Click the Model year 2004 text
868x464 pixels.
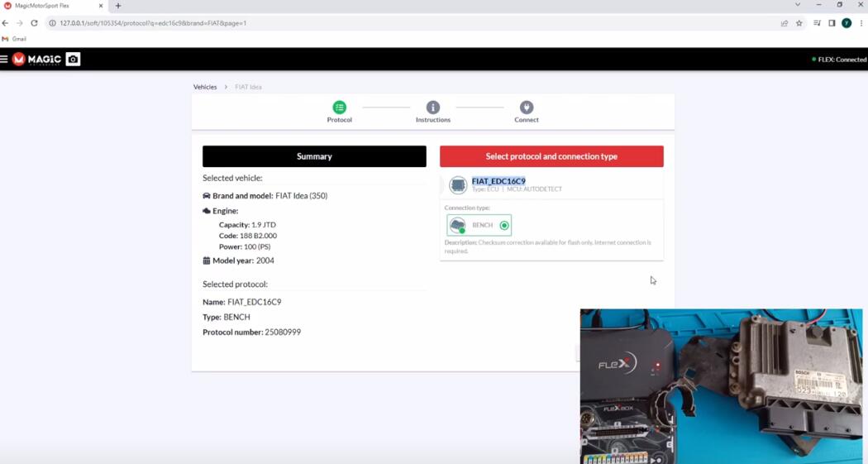239,261
